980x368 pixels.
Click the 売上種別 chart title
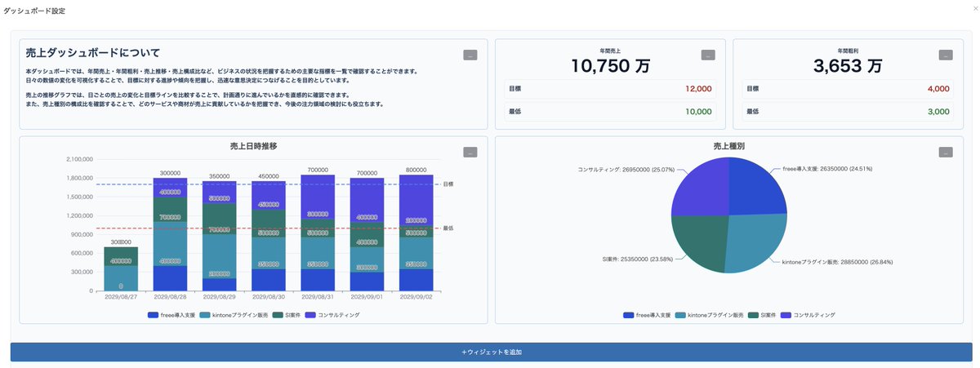tap(729, 145)
